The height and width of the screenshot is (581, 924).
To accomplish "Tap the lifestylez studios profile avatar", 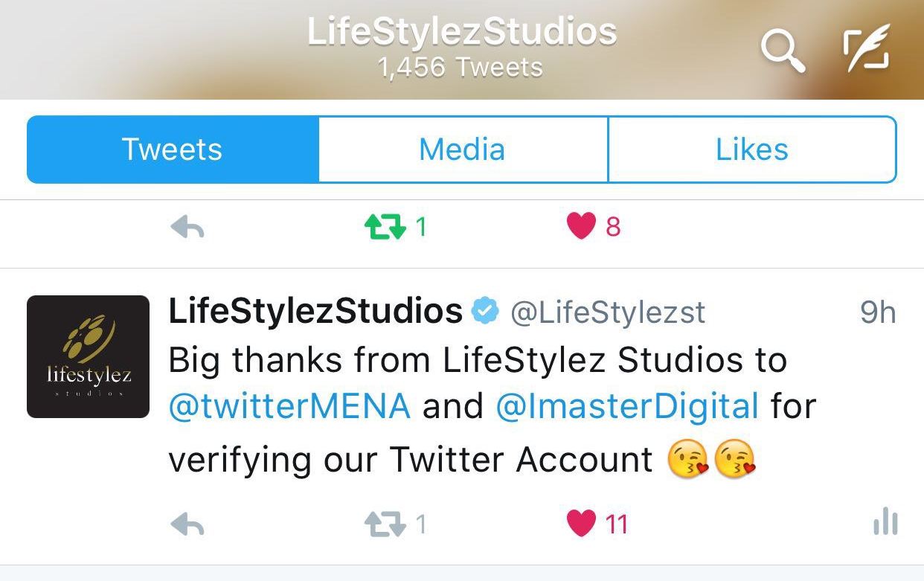I will coord(89,356).
